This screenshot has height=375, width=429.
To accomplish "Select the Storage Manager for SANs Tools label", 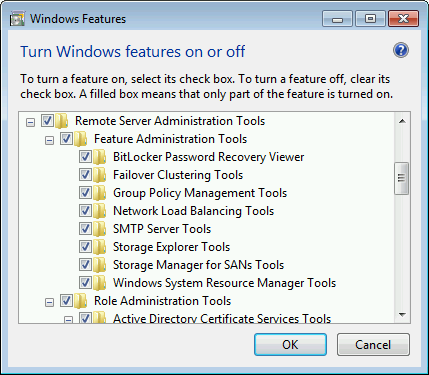I will coord(198,265).
